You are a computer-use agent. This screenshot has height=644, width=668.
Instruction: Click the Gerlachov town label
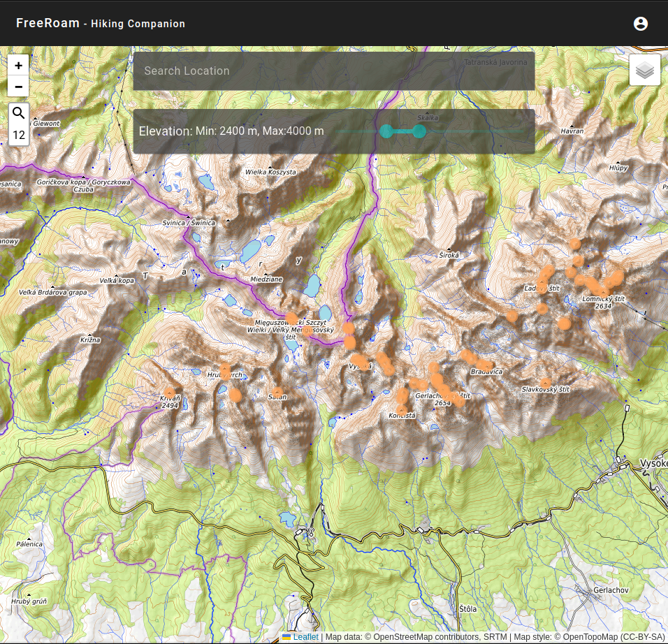pyautogui.click(x=611, y=590)
